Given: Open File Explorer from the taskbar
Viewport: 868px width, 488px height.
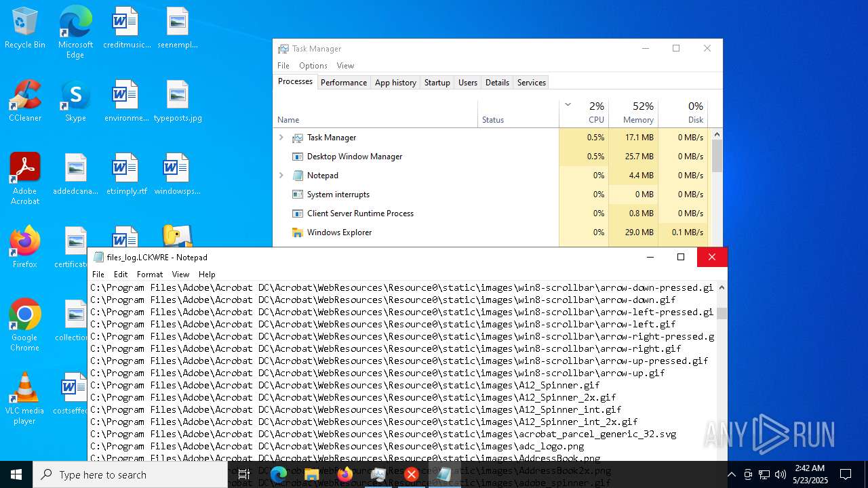Looking at the screenshot, I should click(312, 474).
